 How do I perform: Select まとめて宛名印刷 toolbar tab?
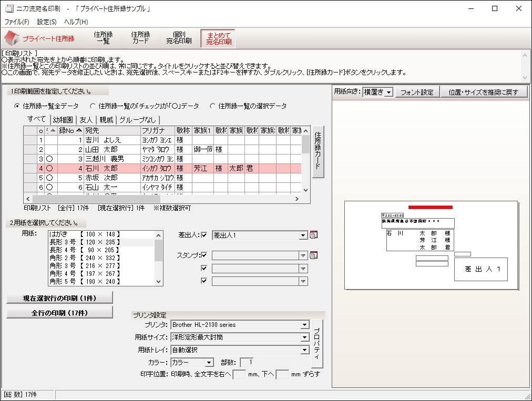point(218,38)
